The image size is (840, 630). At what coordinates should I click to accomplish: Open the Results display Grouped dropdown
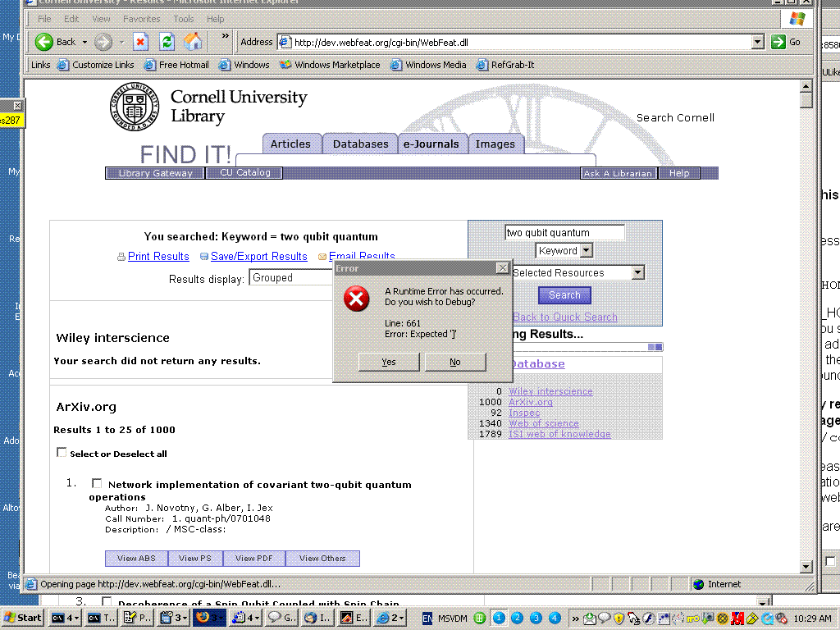coord(292,277)
